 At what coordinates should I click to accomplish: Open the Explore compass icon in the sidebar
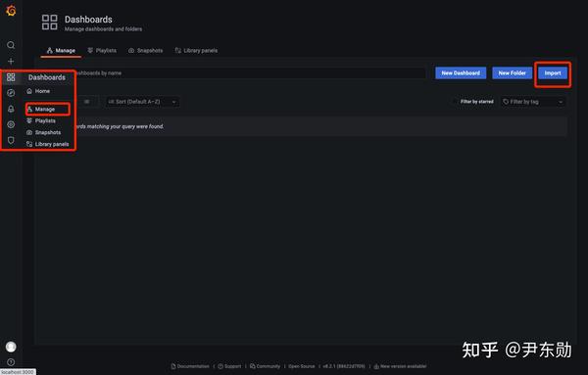pos(11,93)
